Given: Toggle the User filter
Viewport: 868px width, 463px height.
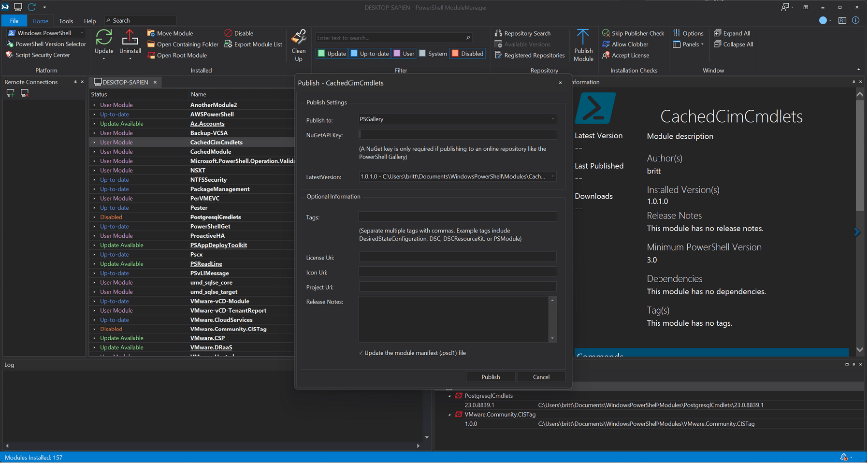Looking at the screenshot, I should pos(404,54).
